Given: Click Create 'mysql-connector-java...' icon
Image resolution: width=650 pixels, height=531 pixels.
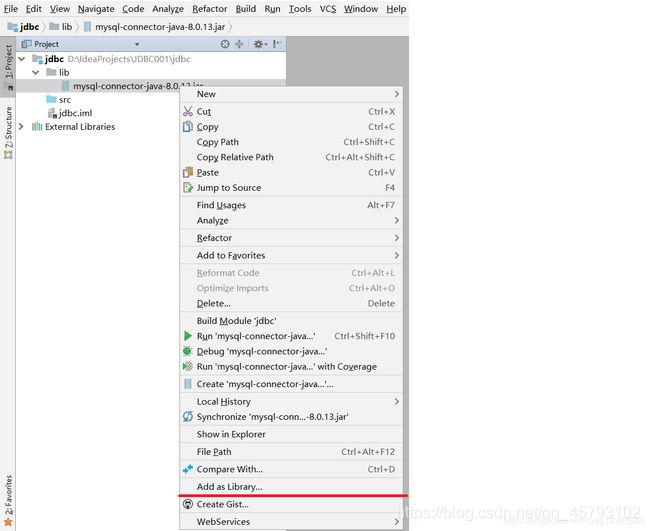Looking at the screenshot, I should pyautogui.click(x=188, y=384).
